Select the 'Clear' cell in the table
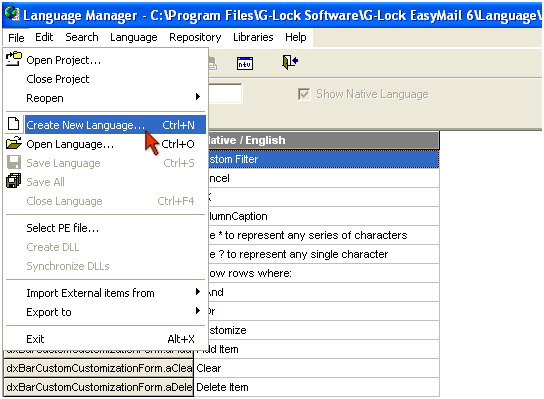The height and width of the screenshot is (399, 544). coord(316,368)
